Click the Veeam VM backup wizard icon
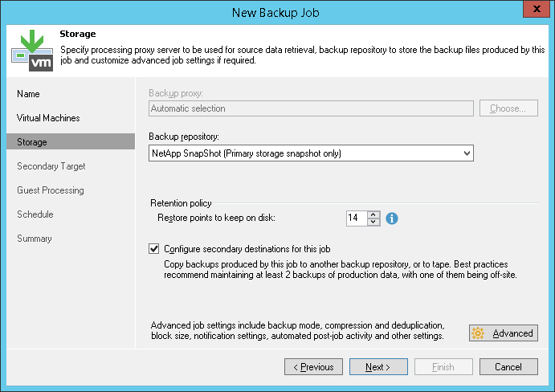The image size is (555, 392). point(31,49)
